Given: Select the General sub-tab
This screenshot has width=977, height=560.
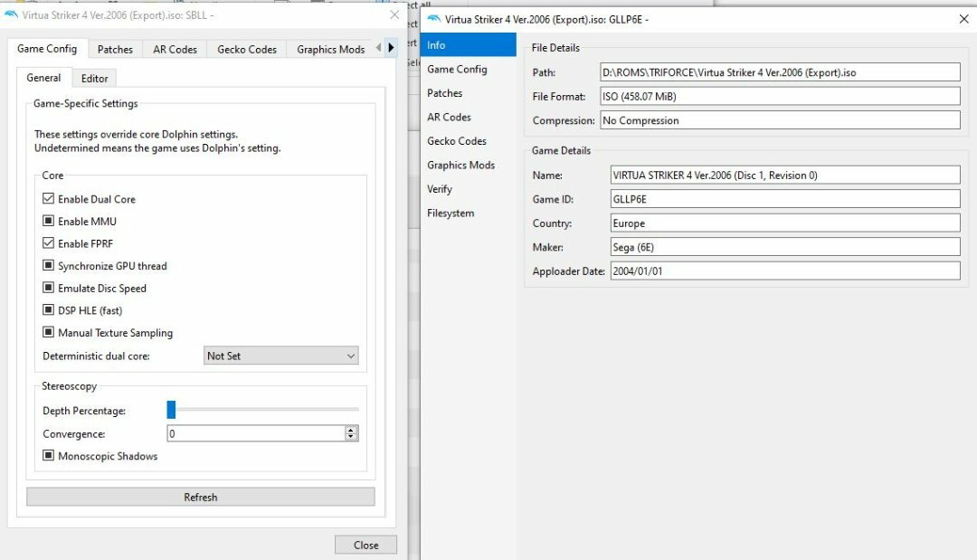Looking at the screenshot, I should point(43,78).
